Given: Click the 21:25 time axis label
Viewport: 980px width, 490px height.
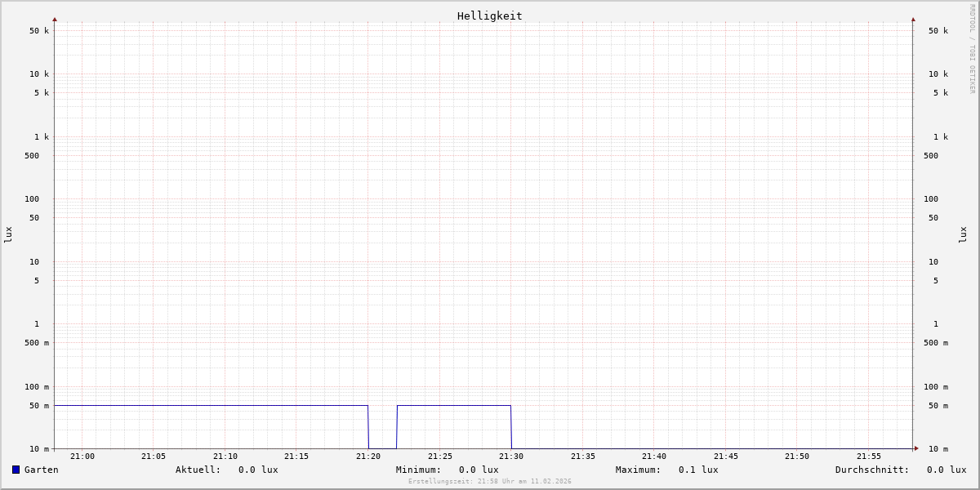Looking at the screenshot, I should 440,457.
